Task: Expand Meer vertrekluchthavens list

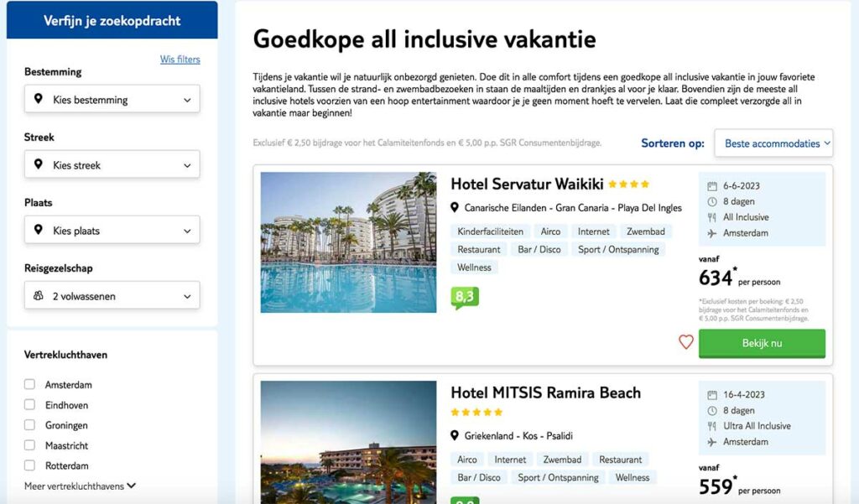Action: (80, 486)
